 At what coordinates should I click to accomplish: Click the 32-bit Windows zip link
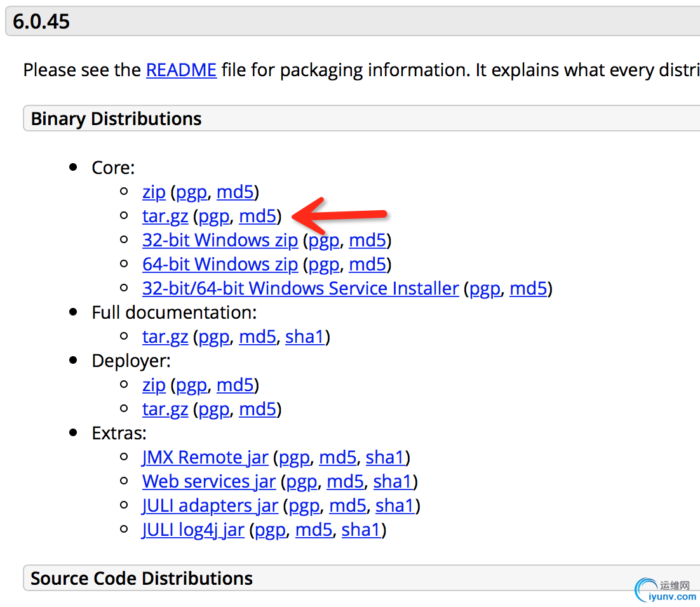click(220, 241)
